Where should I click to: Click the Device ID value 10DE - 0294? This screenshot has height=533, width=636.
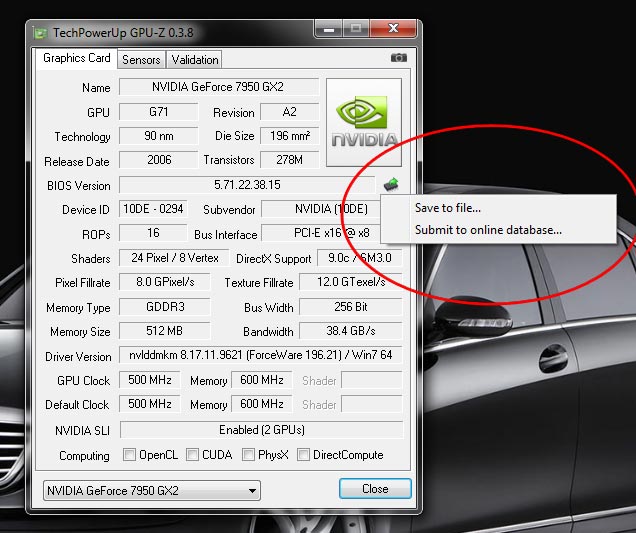click(153, 209)
